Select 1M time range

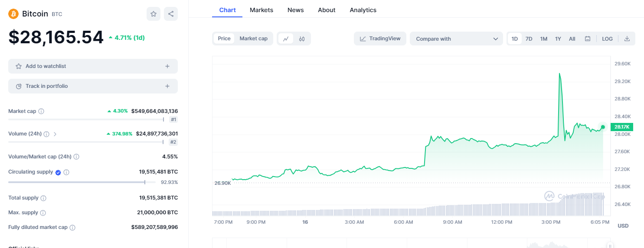[544, 39]
